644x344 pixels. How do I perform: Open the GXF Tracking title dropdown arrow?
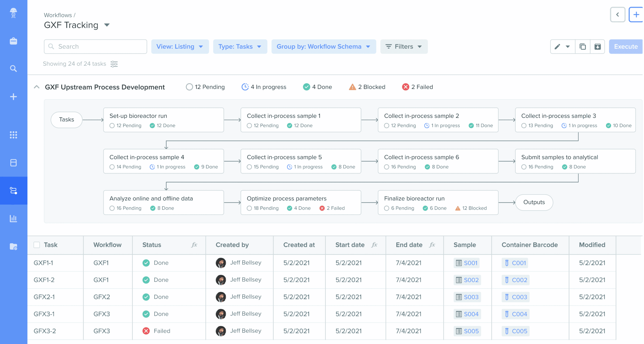click(x=107, y=25)
